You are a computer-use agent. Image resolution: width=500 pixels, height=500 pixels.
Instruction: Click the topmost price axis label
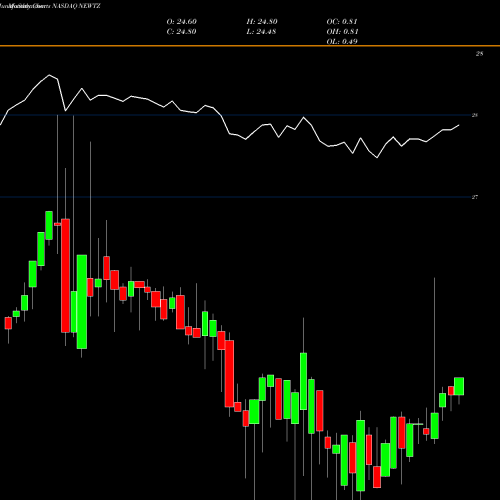coord(479,54)
